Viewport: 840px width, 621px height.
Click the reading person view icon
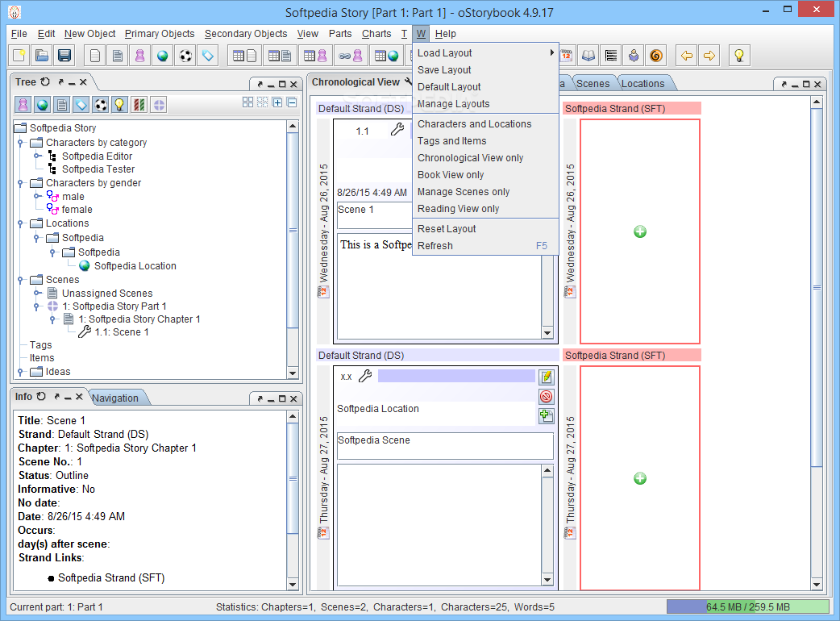(633, 56)
